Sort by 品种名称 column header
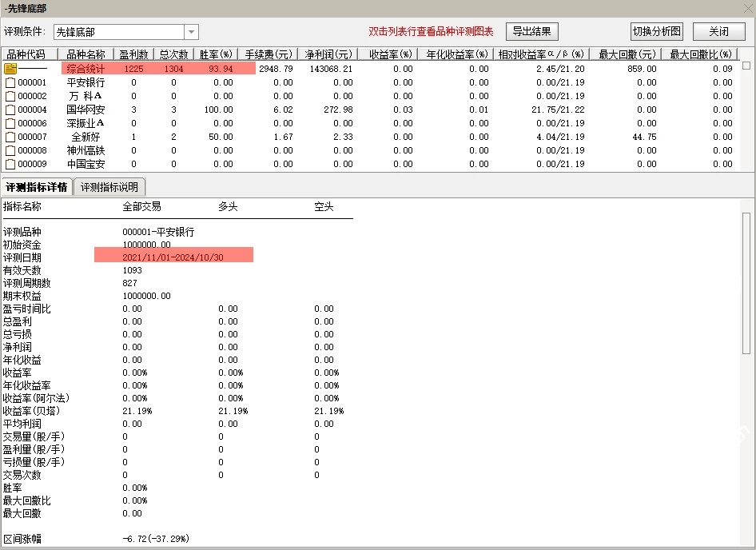This screenshot has width=756, height=550. 86,54
